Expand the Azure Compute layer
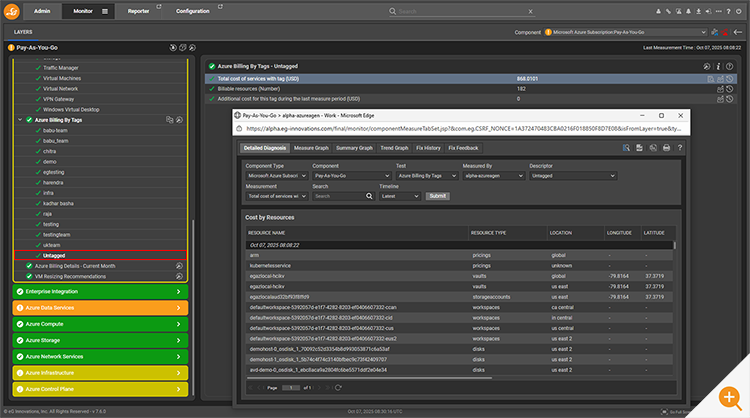This screenshot has width=750, height=418. pyautogui.click(x=100, y=324)
